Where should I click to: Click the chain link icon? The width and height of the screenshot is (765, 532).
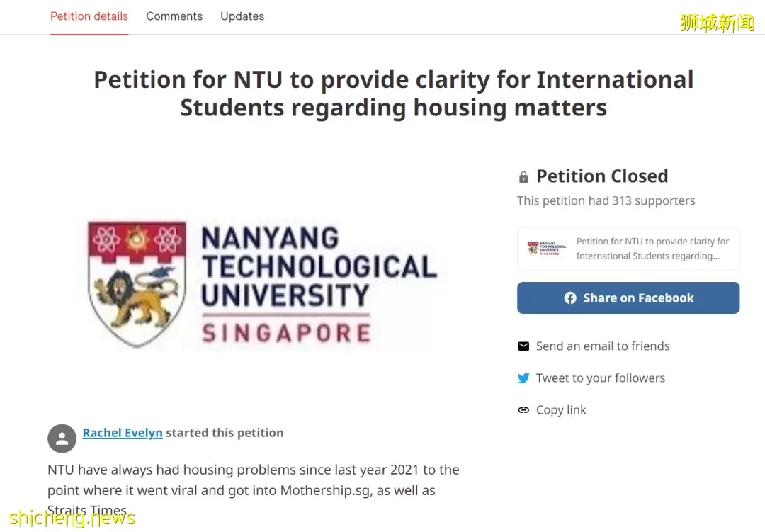523,410
